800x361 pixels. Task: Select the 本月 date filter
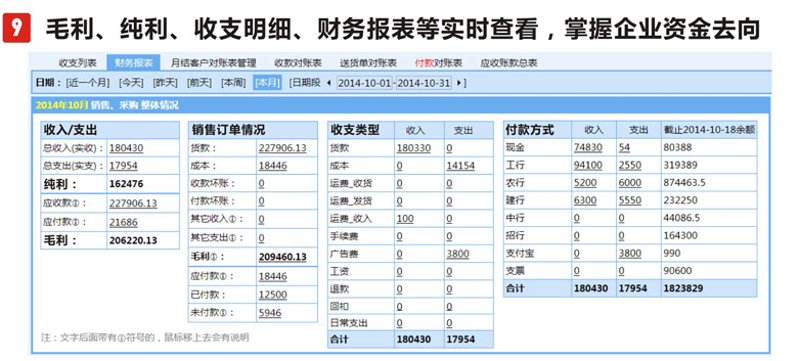point(268,83)
